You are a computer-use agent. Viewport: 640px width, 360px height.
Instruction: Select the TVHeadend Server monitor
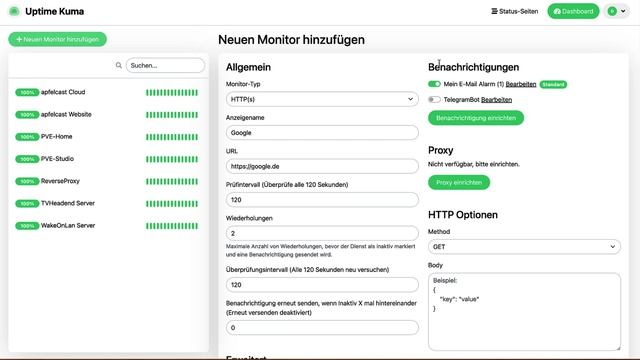(x=108, y=203)
